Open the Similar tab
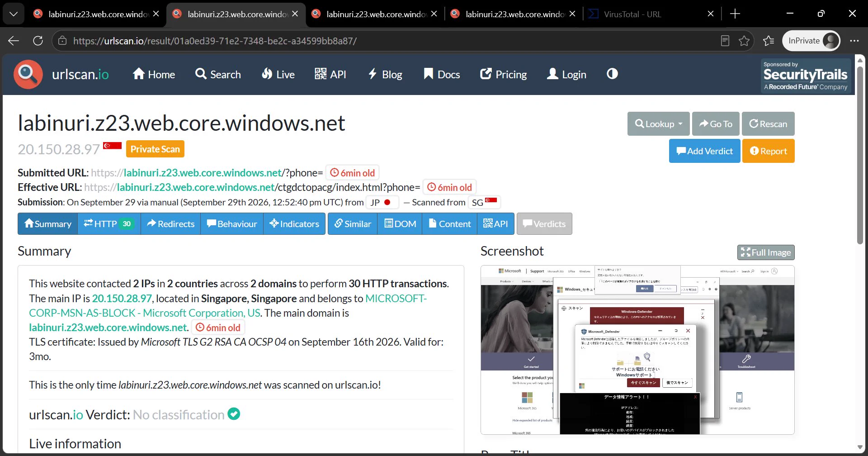 [353, 224]
